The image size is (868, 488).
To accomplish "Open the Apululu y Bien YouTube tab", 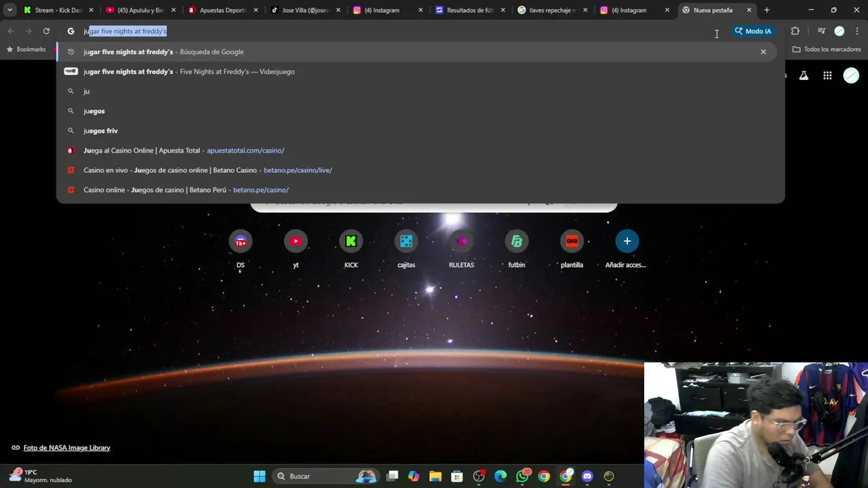I will (x=140, y=10).
